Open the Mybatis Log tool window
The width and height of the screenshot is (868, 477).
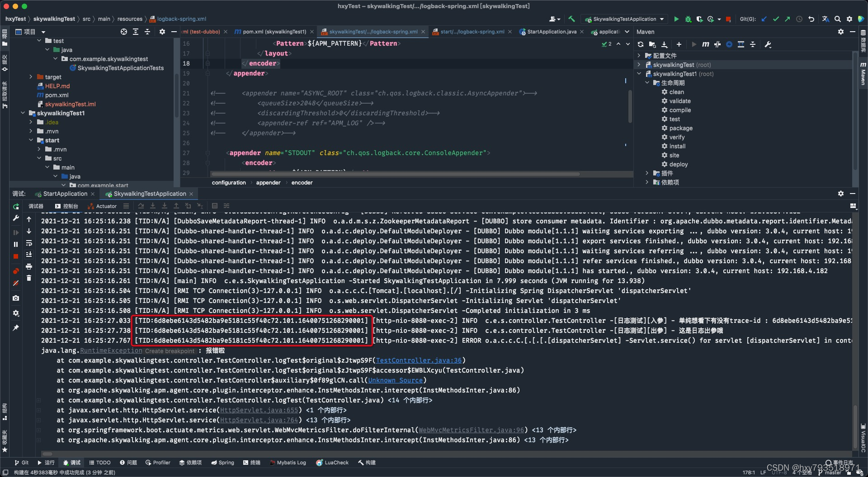(288, 463)
